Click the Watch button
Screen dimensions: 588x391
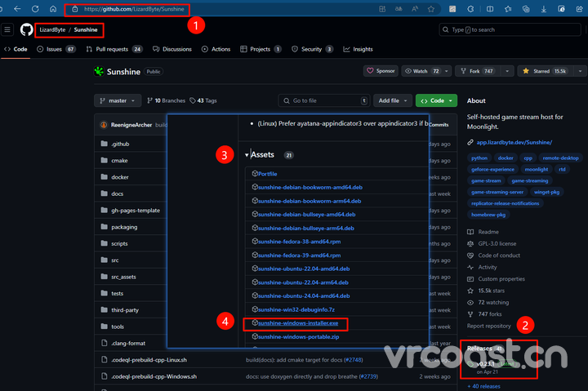[422, 71]
